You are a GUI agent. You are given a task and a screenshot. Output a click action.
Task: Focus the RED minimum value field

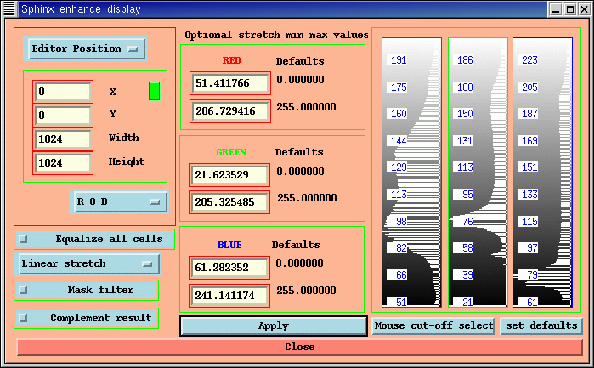pyautogui.click(x=230, y=83)
